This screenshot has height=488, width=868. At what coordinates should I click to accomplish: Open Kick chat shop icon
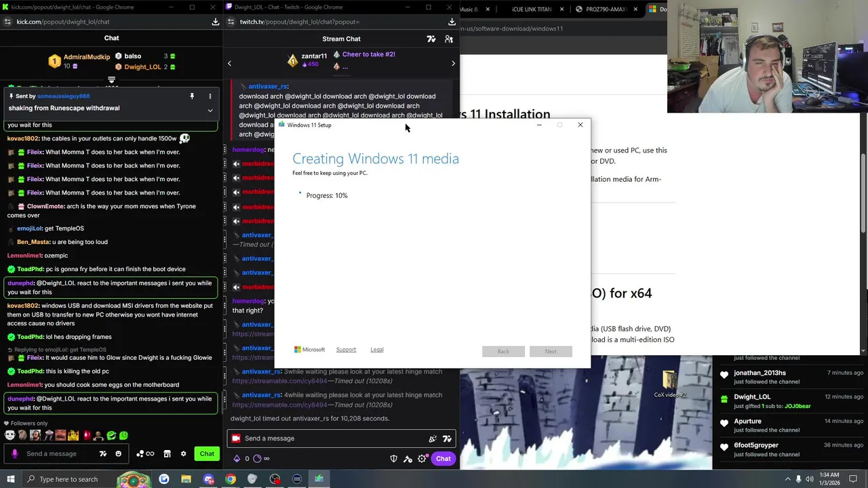click(167, 453)
